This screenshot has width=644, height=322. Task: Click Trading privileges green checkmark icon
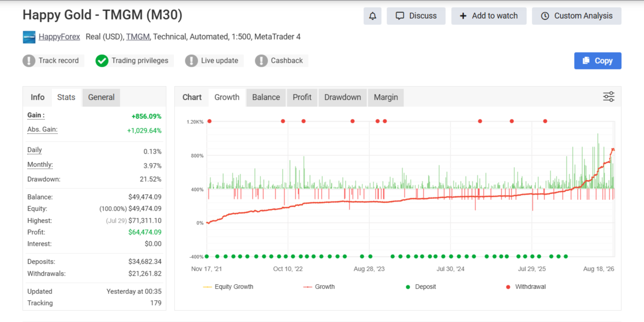pyautogui.click(x=102, y=61)
